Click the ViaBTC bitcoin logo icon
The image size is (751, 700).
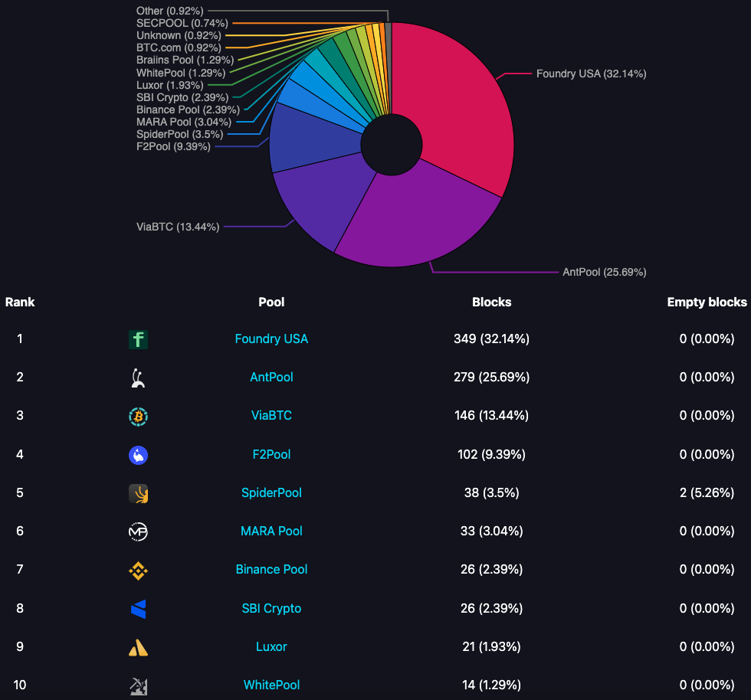(x=138, y=416)
